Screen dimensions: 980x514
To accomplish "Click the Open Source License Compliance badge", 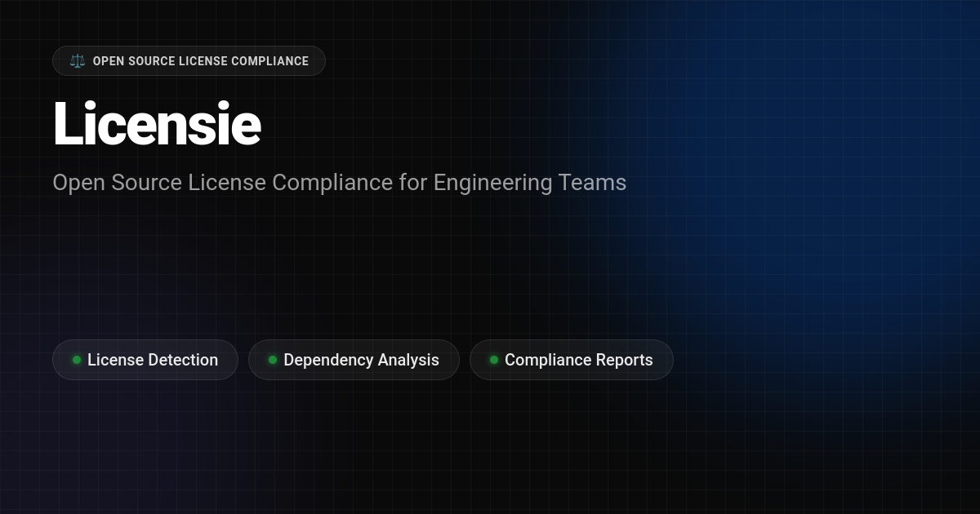I will (x=189, y=61).
